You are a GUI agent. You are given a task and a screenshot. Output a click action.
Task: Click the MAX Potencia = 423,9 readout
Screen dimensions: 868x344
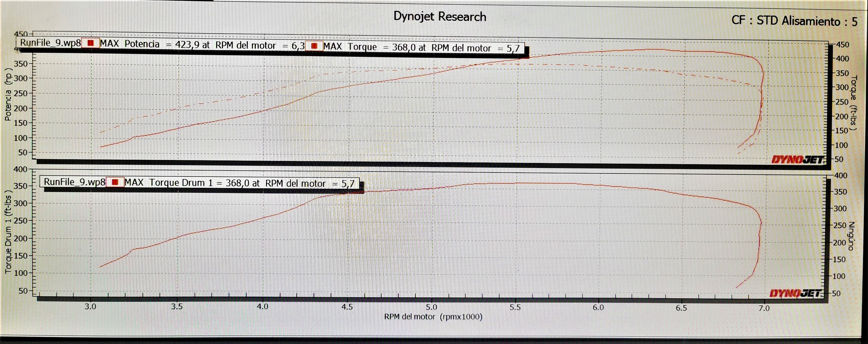(202, 44)
